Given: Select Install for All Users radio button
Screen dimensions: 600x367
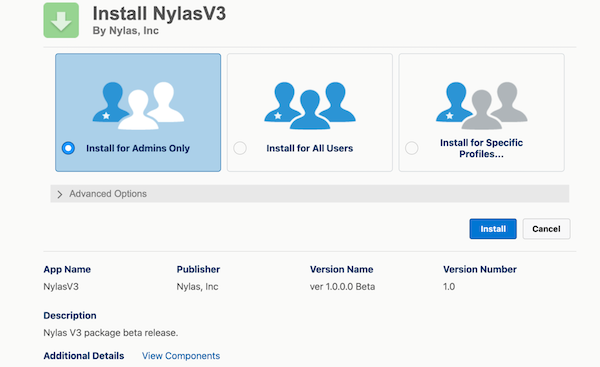Looking at the screenshot, I should [x=240, y=148].
